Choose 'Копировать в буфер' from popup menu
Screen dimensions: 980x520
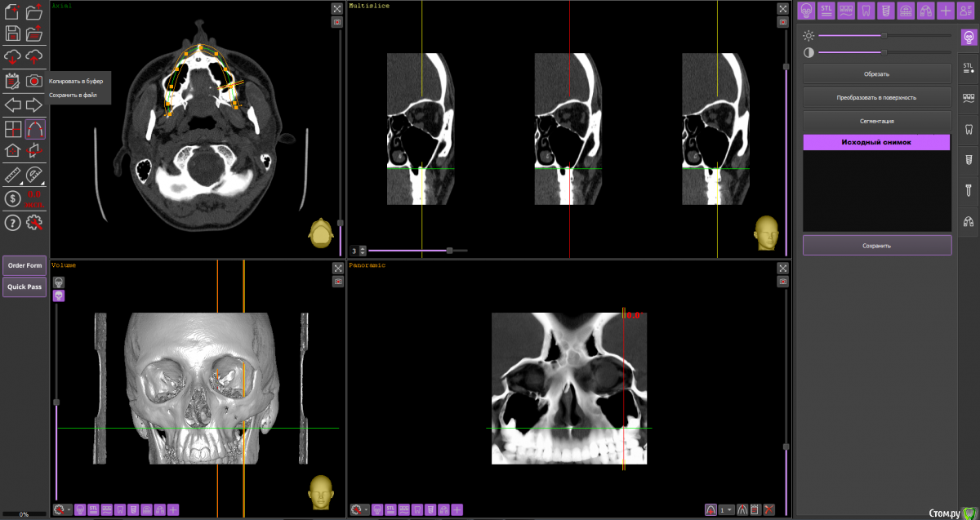point(75,82)
